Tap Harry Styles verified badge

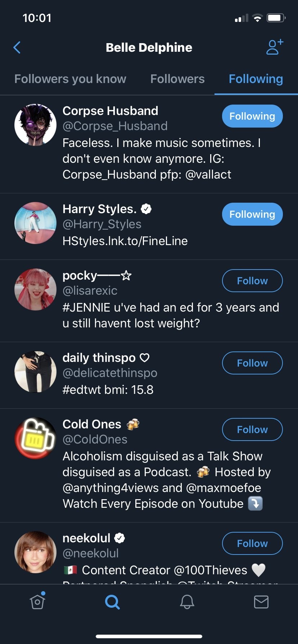click(146, 209)
